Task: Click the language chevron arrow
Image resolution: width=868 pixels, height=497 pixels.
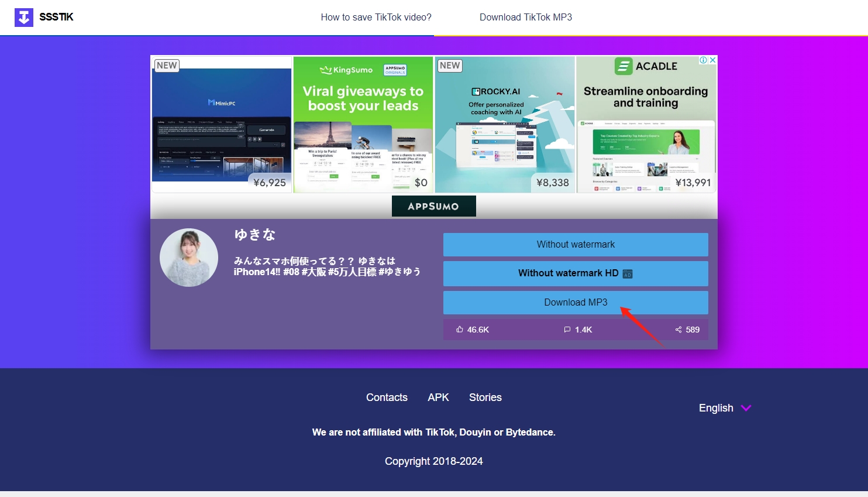Action: [746, 408]
